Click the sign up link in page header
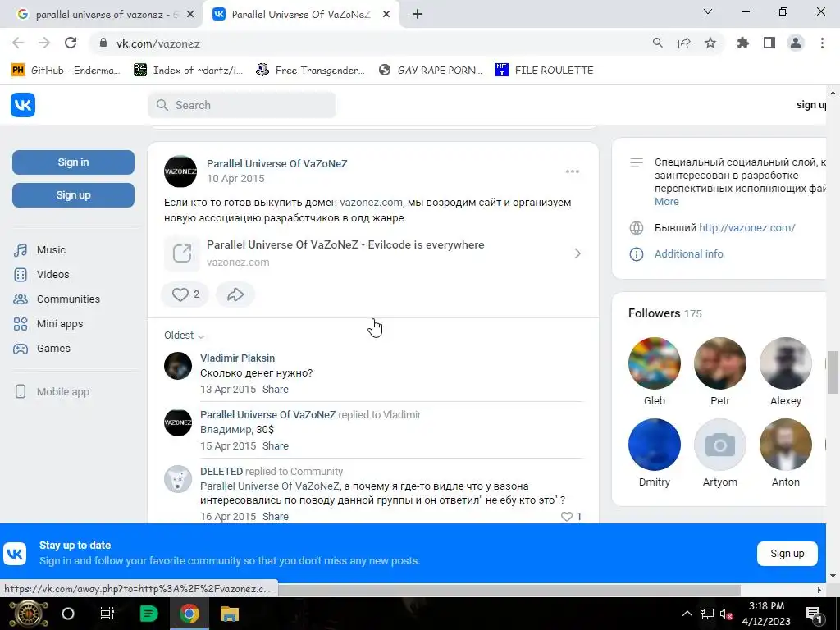This screenshot has height=630, width=840. click(x=810, y=105)
